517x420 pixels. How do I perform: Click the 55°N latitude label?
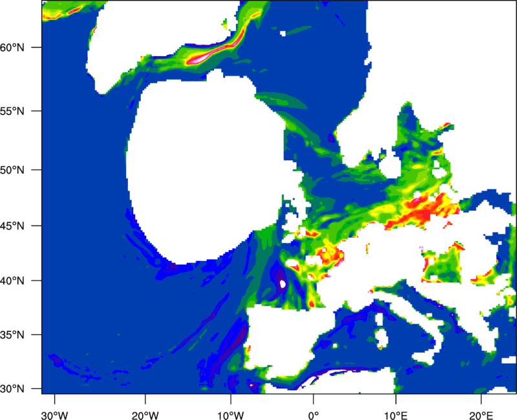point(12,111)
